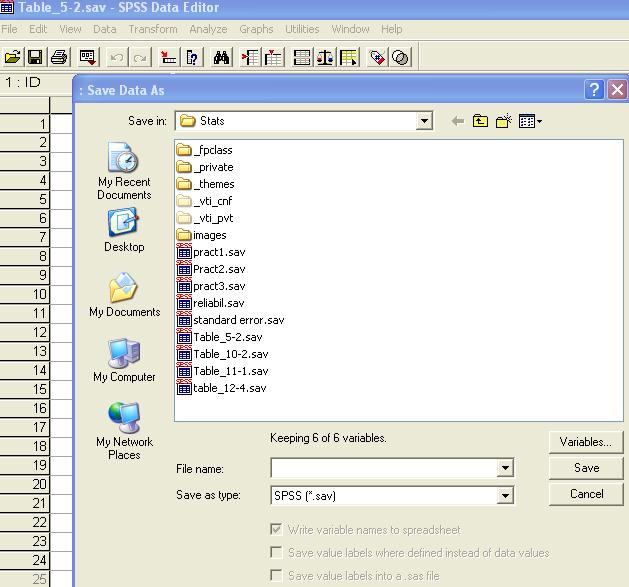
Task: Open the Analyze menu
Action: pos(208,29)
